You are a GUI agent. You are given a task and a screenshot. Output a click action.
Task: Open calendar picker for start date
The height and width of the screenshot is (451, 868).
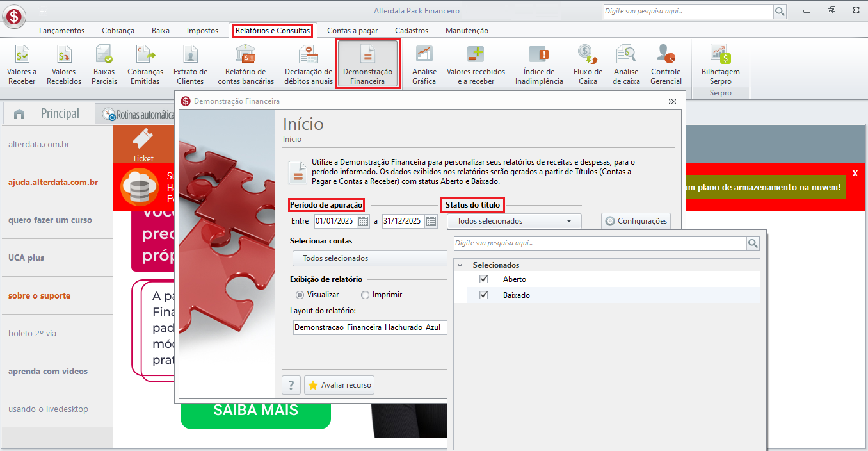363,222
